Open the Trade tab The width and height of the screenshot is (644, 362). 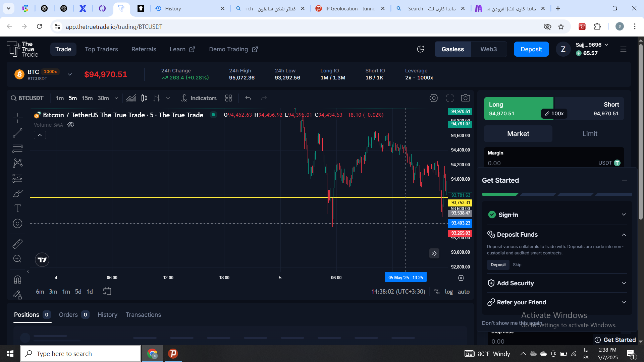pyautogui.click(x=63, y=49)
